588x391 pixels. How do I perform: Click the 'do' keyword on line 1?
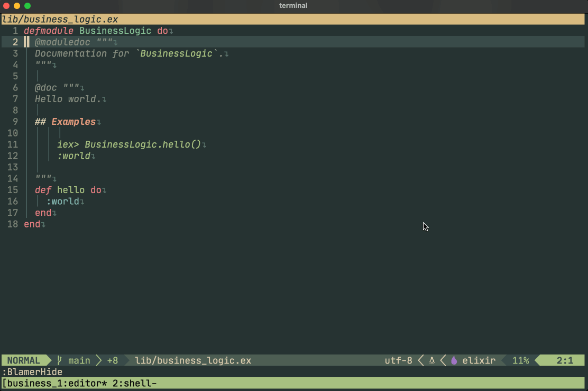162,31
